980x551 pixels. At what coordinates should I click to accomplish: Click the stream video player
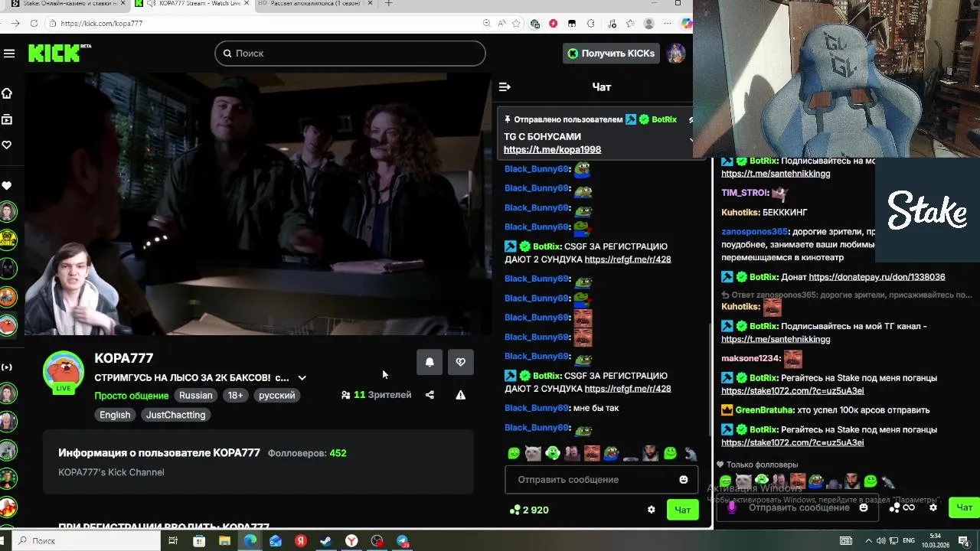pos(257,204)
